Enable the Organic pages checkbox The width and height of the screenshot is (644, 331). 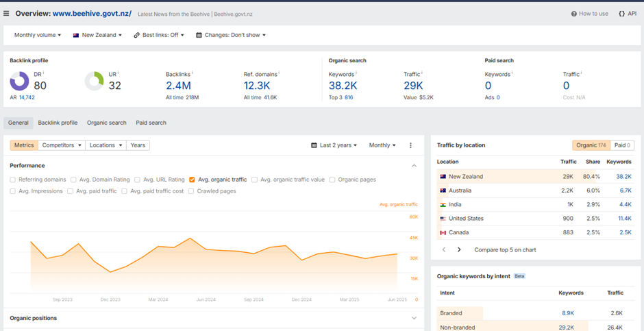332,180
